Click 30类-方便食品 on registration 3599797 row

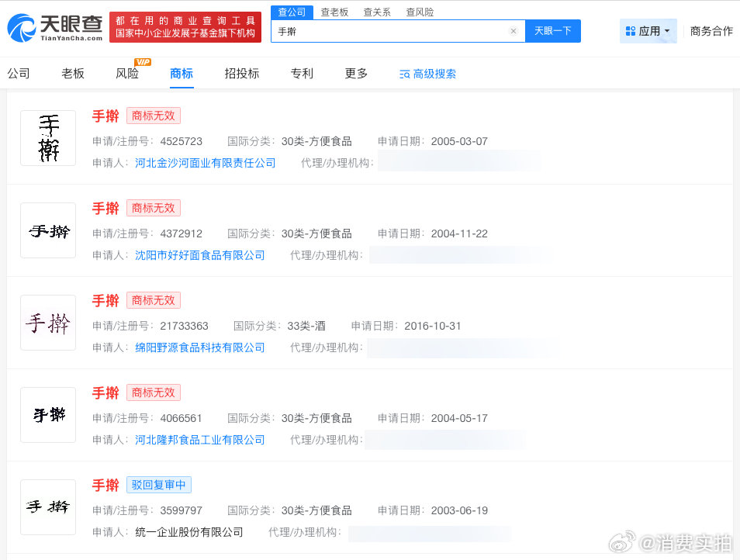tap(316, 511)
